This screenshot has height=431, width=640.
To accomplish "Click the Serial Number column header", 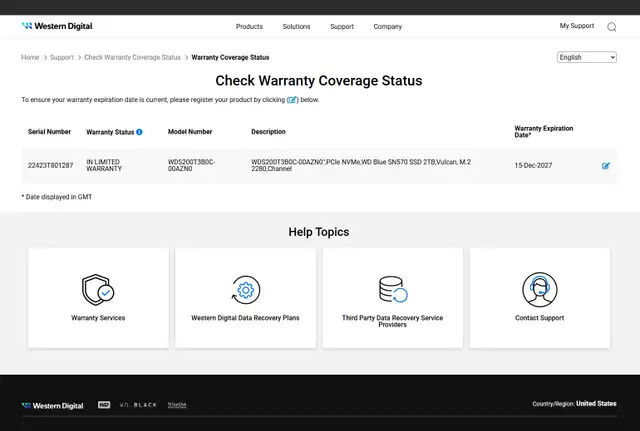I will [x=49, y=131].
